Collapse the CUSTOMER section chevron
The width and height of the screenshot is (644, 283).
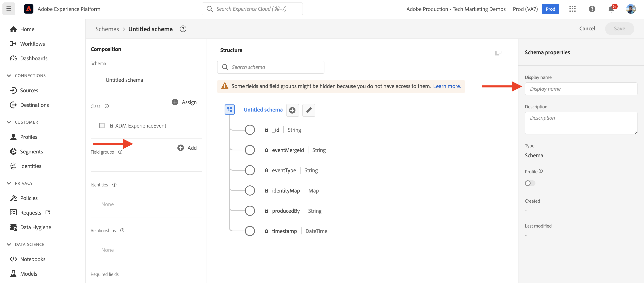pos(9,122)
